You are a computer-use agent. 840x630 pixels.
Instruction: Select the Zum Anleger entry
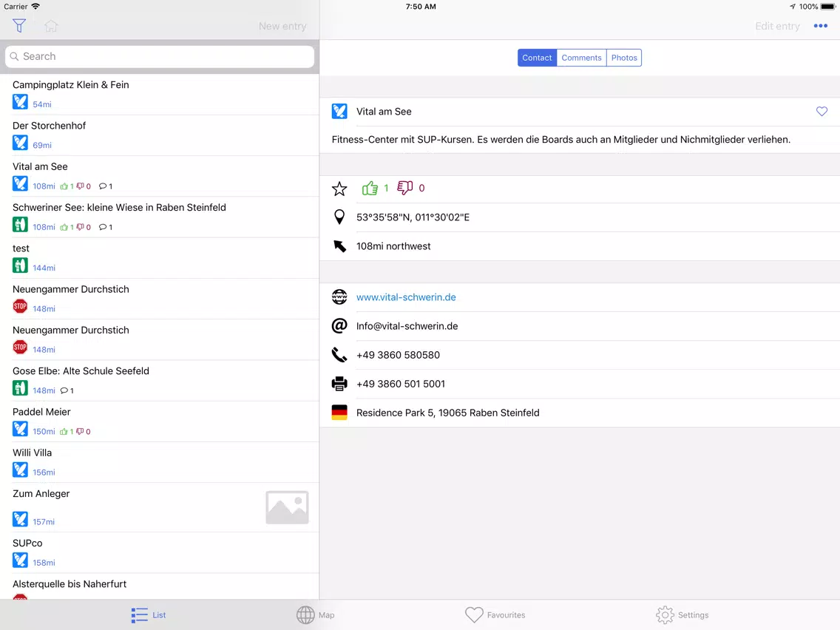[160, 507]
